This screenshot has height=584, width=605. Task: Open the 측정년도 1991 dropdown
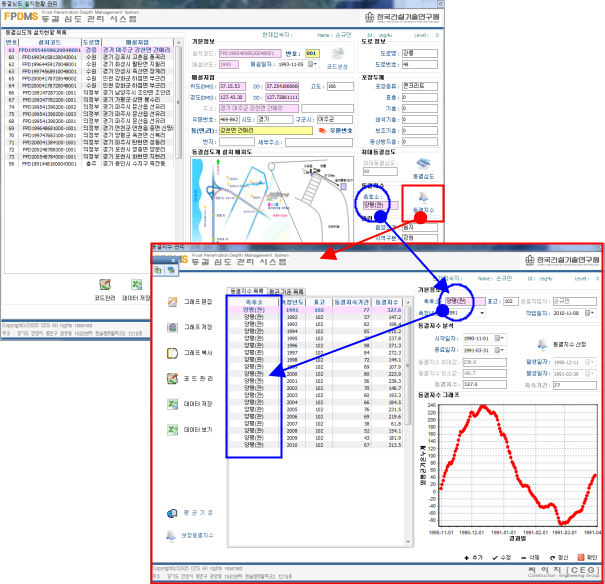click(482, 313)
